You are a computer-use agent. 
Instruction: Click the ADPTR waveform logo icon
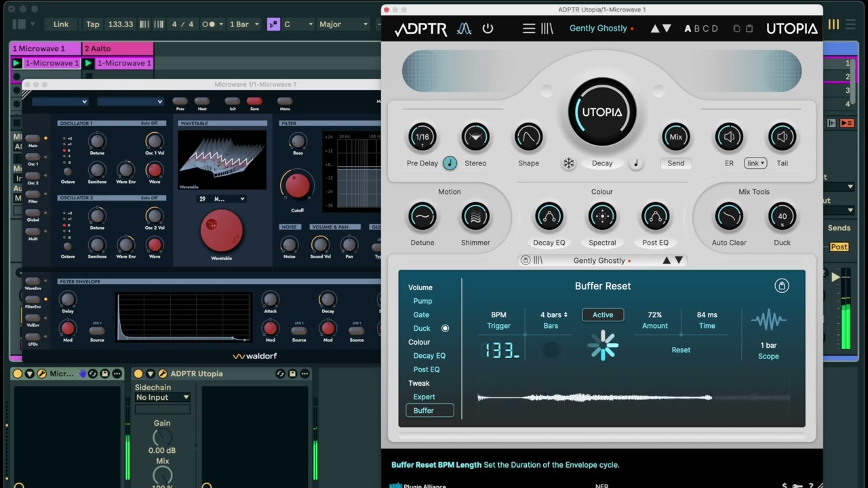(464, 28)
